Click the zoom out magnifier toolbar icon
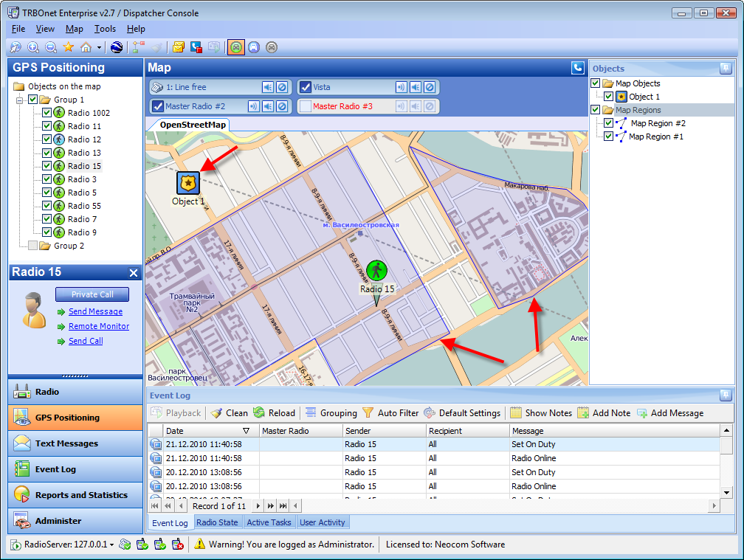Viewport: 744px width, 560px height. tap(51, 47)
